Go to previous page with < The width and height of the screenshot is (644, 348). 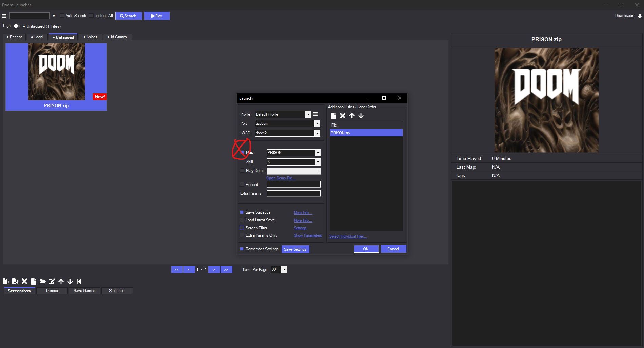tap(189, 270)
